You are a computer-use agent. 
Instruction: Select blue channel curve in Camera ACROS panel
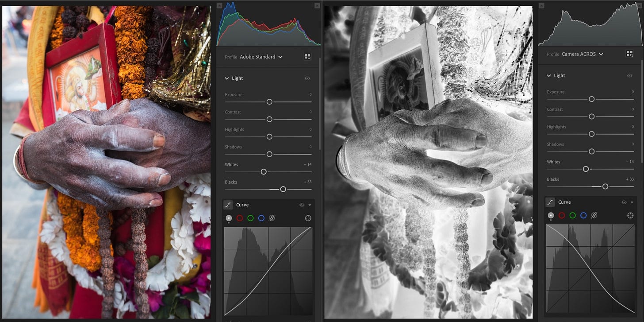point(583,215)
